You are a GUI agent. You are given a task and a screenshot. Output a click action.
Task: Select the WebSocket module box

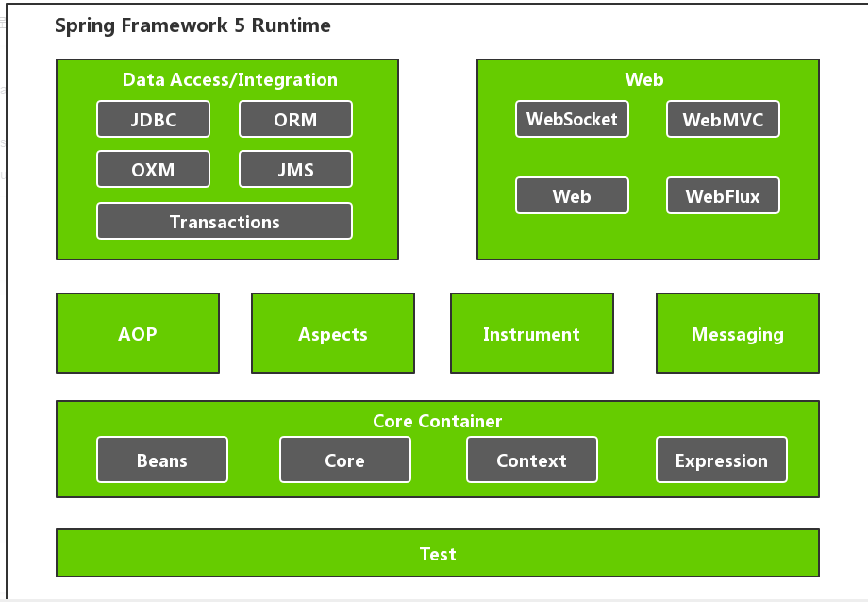(x=572, y=119)
